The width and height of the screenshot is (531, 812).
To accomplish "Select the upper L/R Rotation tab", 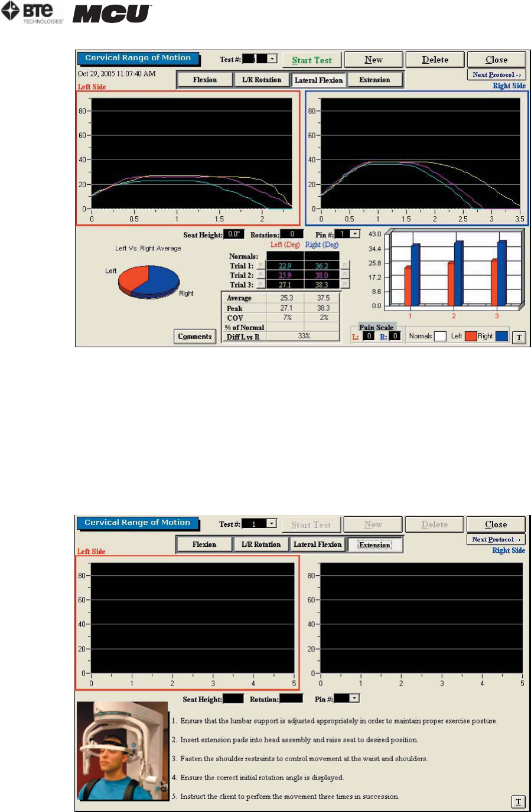I will point(262,80).
